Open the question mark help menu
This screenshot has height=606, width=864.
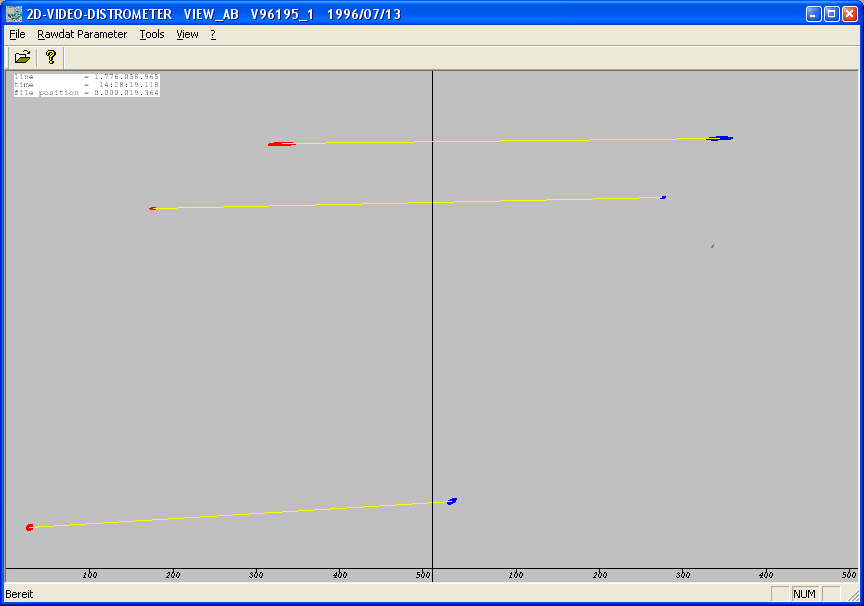click(x=213, y=34)
